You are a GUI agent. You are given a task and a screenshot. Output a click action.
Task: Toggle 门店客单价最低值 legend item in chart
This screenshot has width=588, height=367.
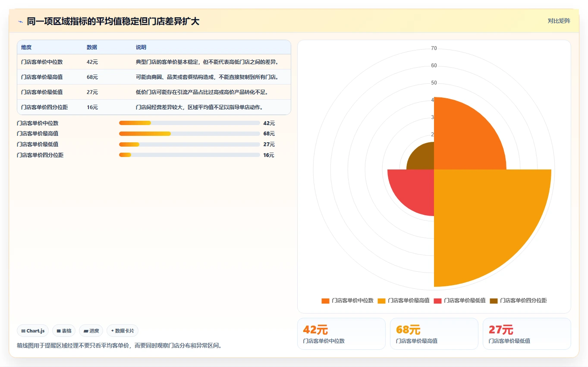point(459,301)
